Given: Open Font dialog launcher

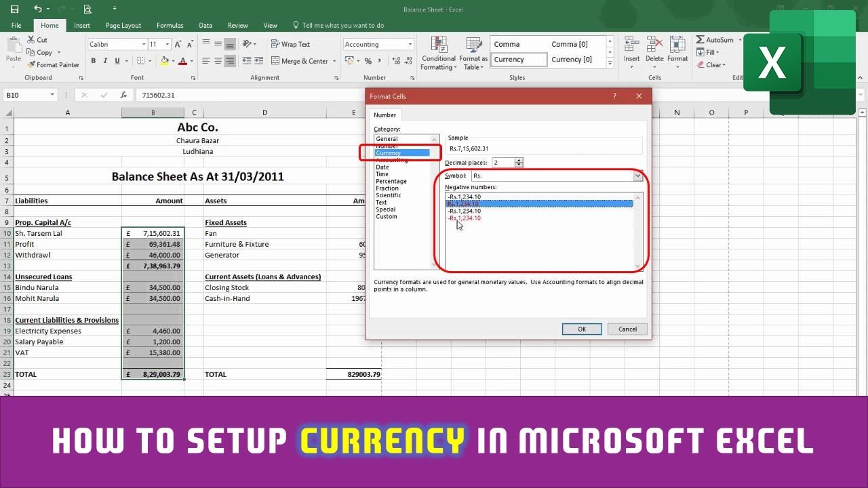Looking at the screenshot, I should (x=193, y=78).
